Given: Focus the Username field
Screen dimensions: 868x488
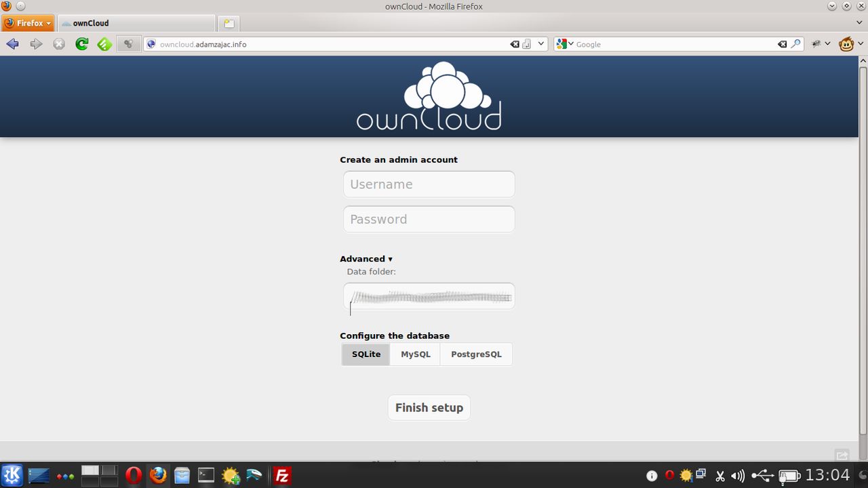Looking at the screenshot, I should pyautogui.click(x=429, y=184).
